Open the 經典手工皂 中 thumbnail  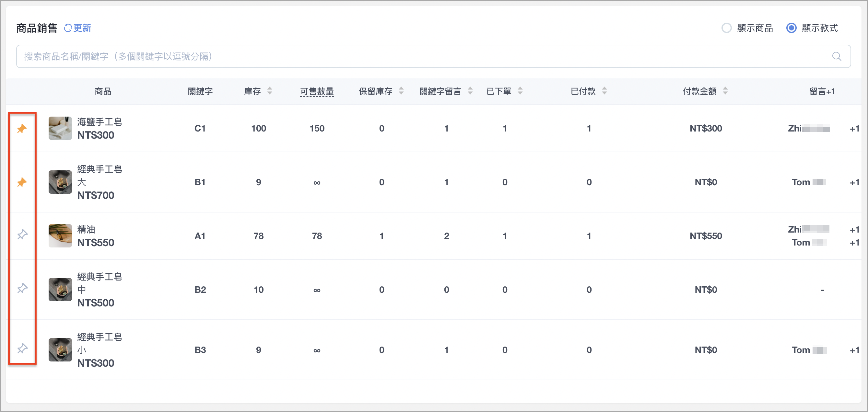[60, 290]
